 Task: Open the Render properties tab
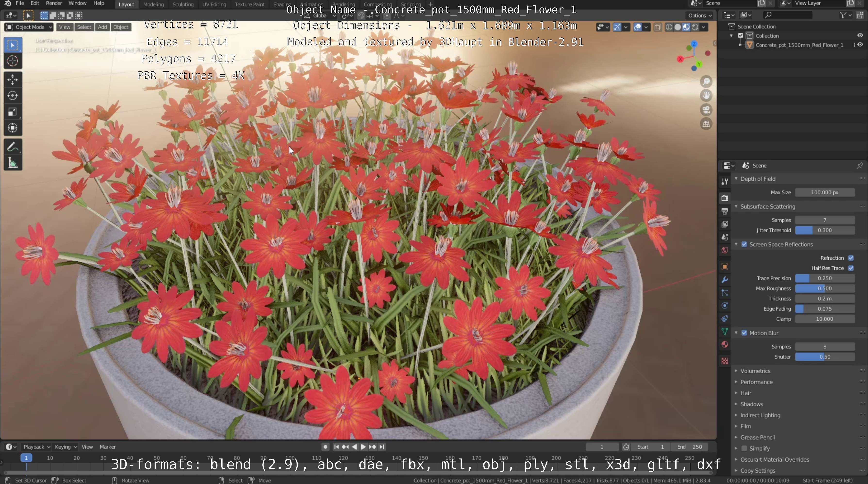pyautogui.click(x=725, y=198)
